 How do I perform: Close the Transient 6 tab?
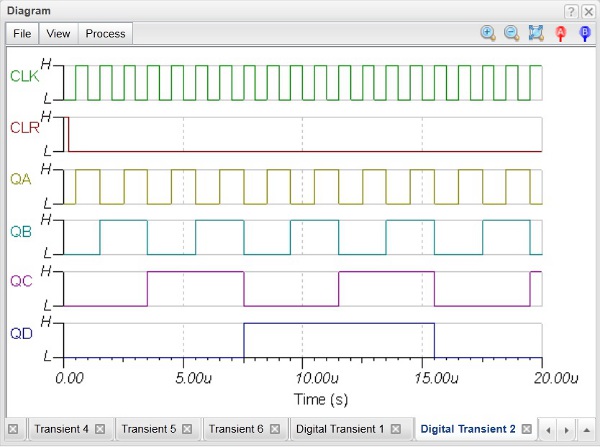click(x=275, y=429)
